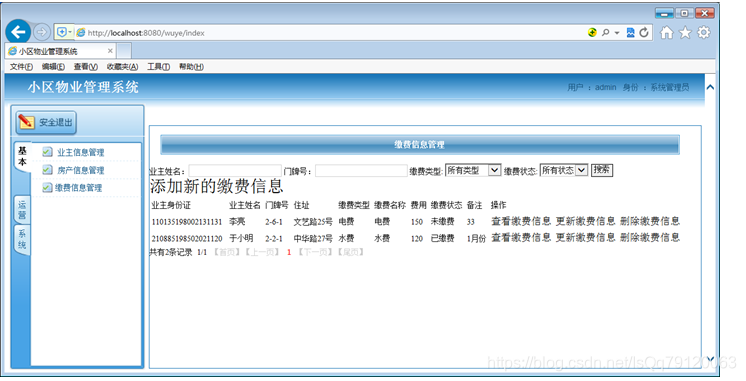Open favorites star icon

coord(685,32)
